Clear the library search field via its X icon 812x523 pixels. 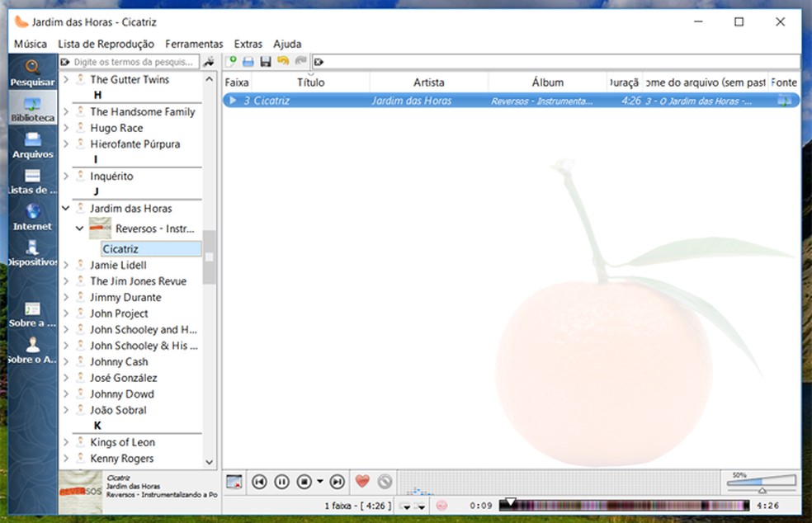(65, 62)
